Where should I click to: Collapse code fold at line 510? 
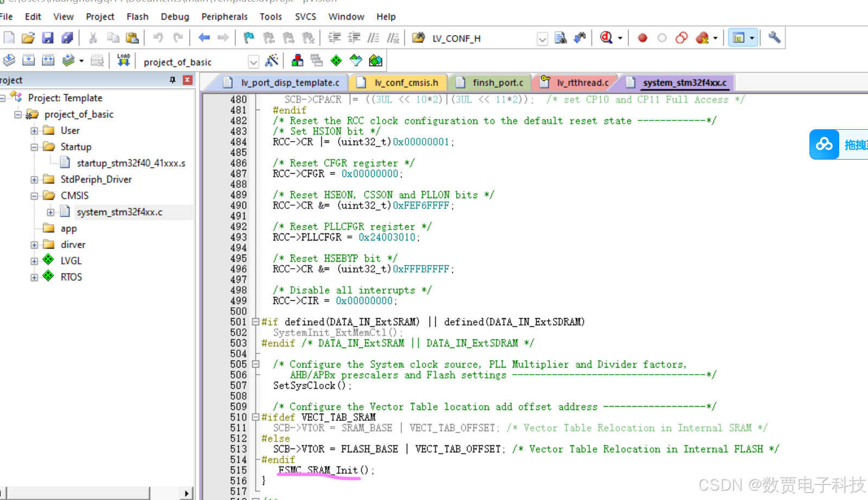click(256, 417)
